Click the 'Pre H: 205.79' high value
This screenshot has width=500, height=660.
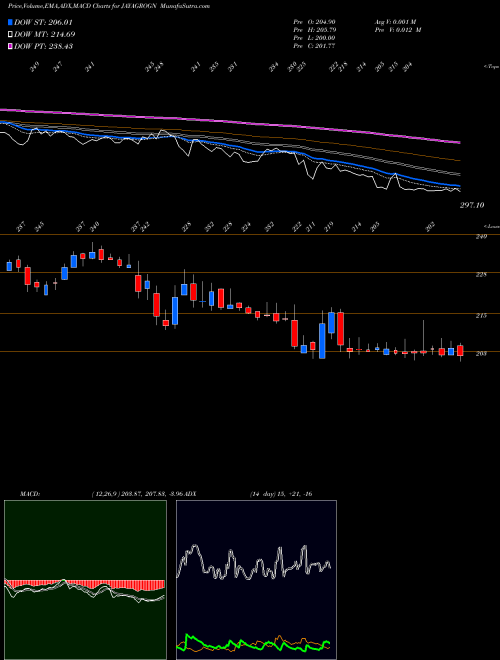(x=314, y=29)
